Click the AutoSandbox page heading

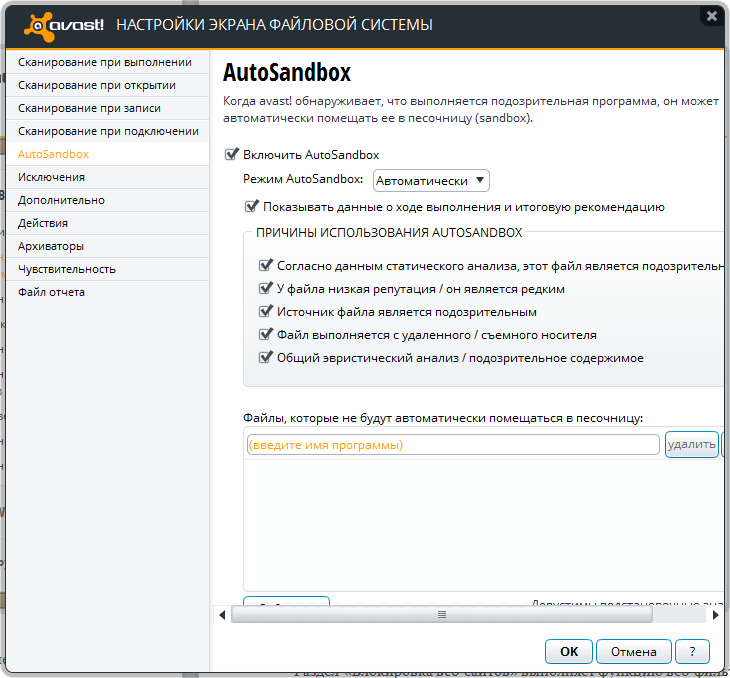pos(287,73)
